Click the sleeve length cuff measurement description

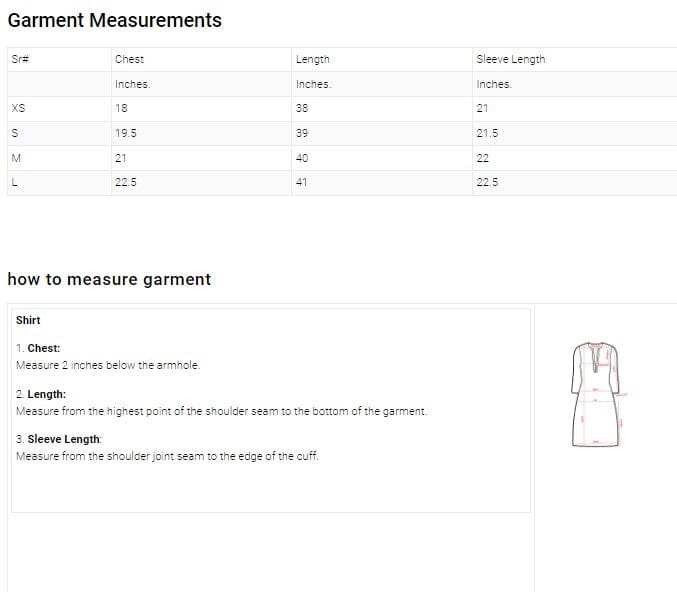(x=167, y=456)
